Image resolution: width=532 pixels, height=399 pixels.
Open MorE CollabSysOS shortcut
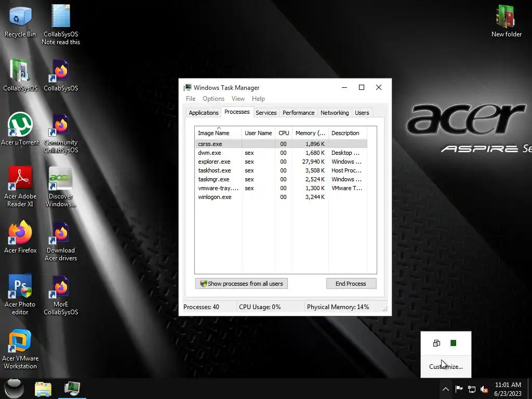click(x=61, y=295)
